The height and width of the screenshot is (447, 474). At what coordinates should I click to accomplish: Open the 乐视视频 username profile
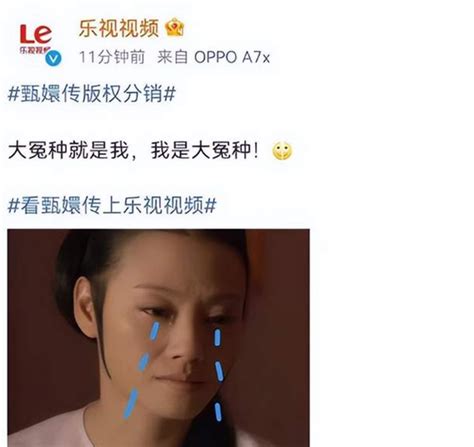(x=119, y=28)
